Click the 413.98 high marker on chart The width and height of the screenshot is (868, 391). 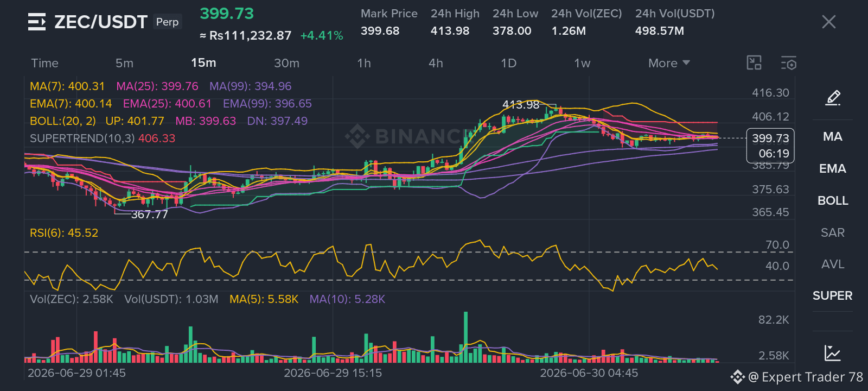coord(521,105)
